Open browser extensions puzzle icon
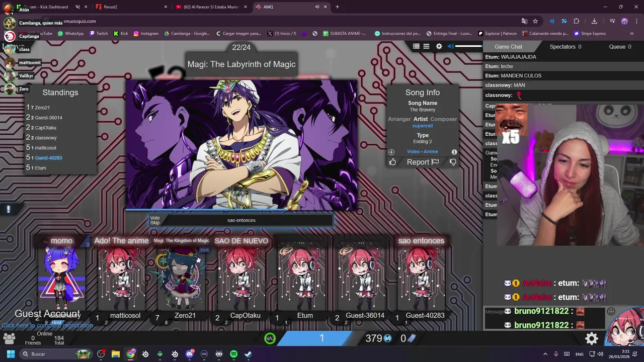 (577, 21)
